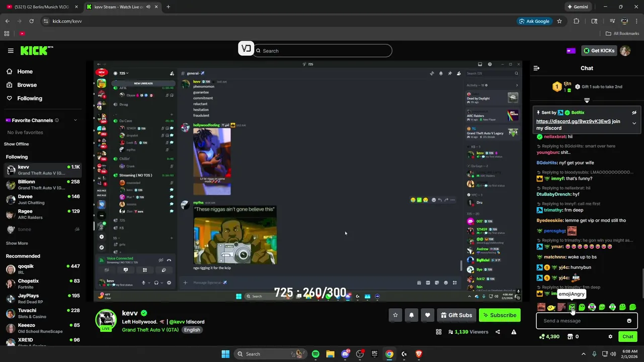Click the KICK logo
The height and width of the screenshot is (362, 644).
(x=36, y=50)
